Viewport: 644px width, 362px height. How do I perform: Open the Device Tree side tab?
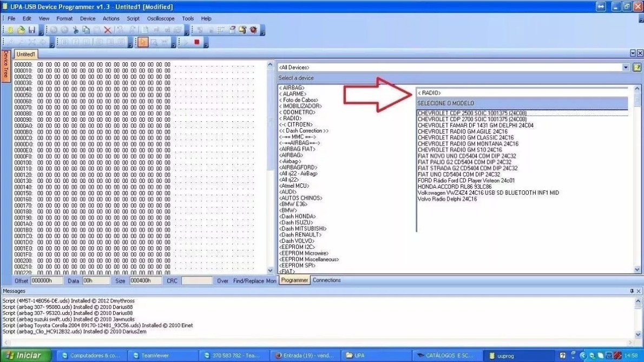[6, 65]
